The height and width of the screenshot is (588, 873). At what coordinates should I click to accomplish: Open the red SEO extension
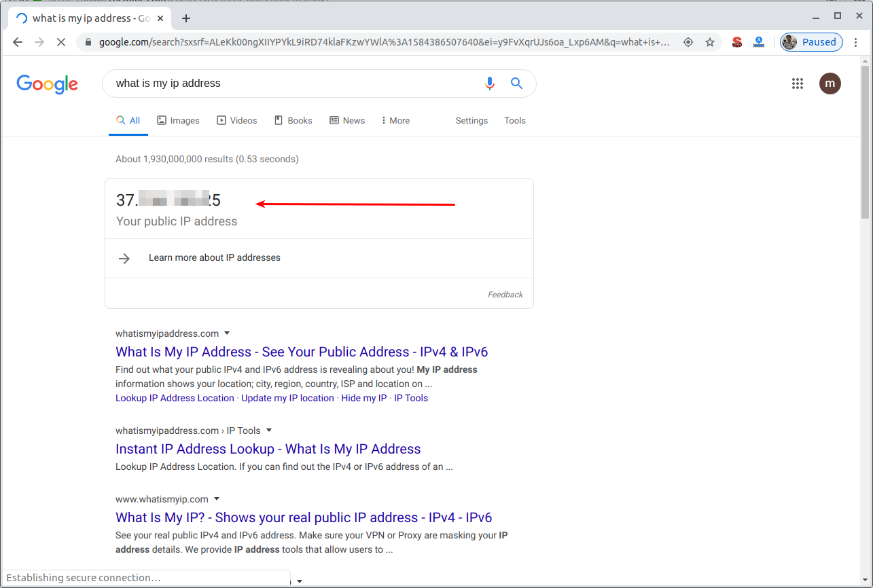pyautogui.click(x=737, y=42)
